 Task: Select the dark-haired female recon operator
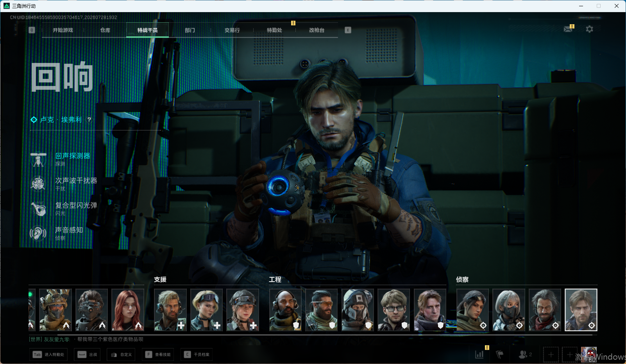click(x=472, y=310)
